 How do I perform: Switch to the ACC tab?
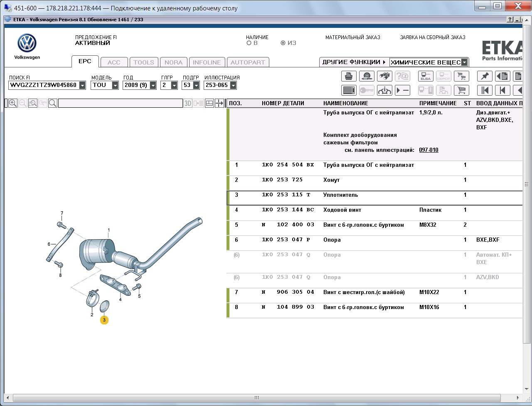114,62
